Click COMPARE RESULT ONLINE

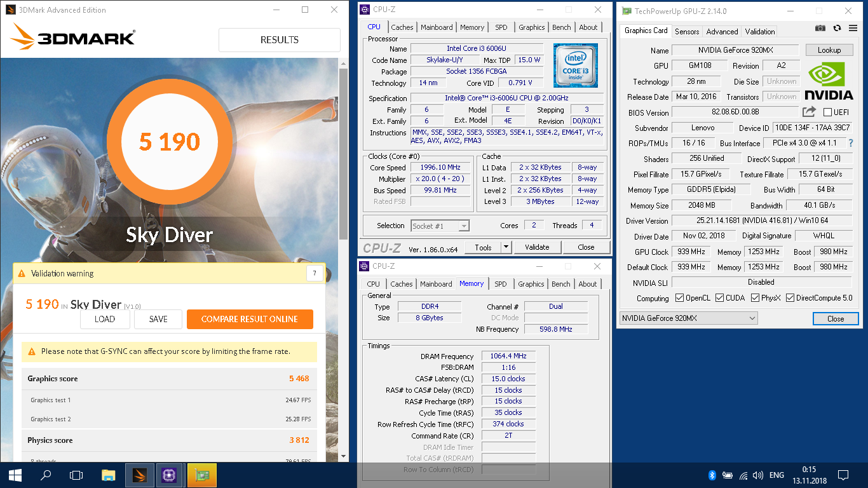pyautogui.click(x=250, y=319)
